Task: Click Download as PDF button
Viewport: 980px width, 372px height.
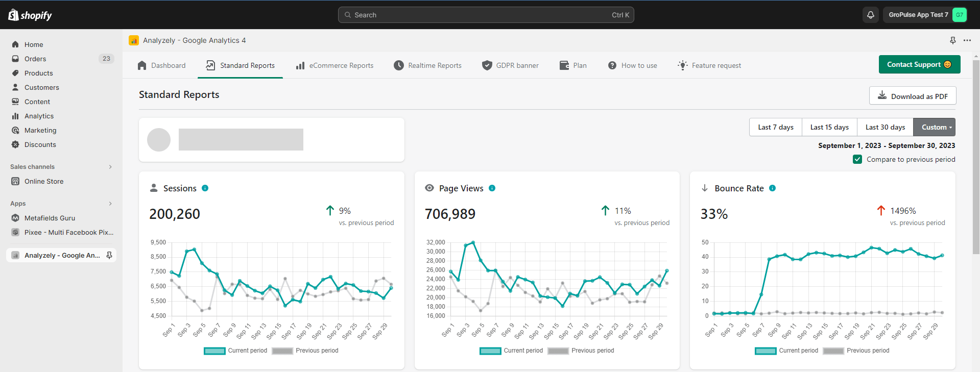Action: click(x=913, y=96)
